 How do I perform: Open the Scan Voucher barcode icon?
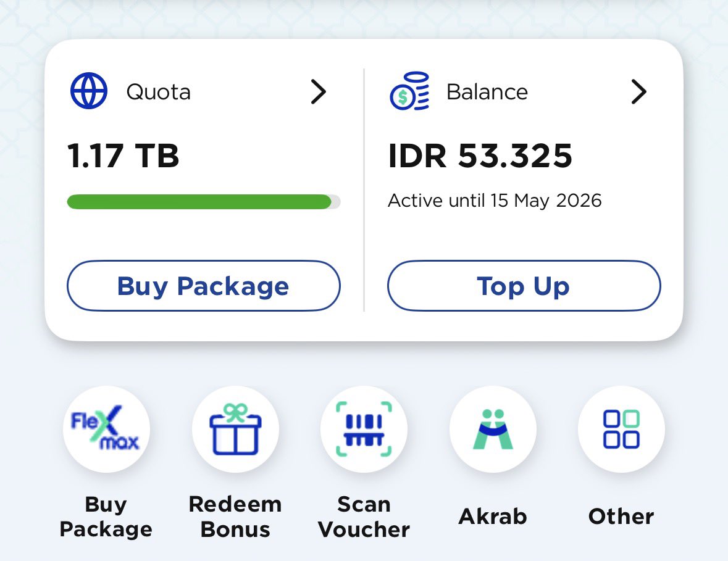click(364, 429)
